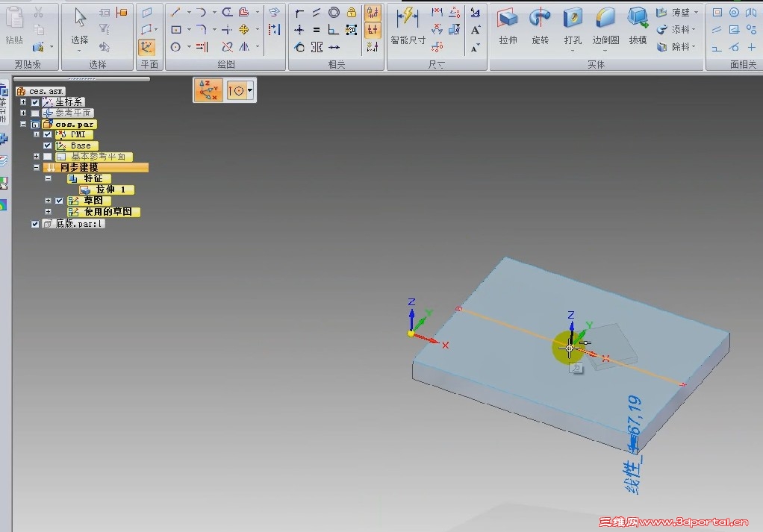Click the 打孔 Hole command
Image resolution: width=763 pixels, height=532 pixels.
573,25
